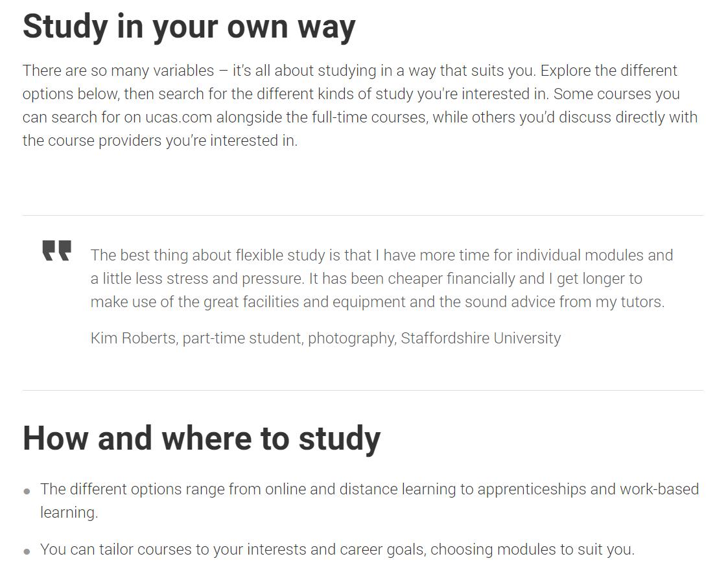Click 'There are so many variables' sentence
This screenshot has width=728, height=576.
[119, 71]
